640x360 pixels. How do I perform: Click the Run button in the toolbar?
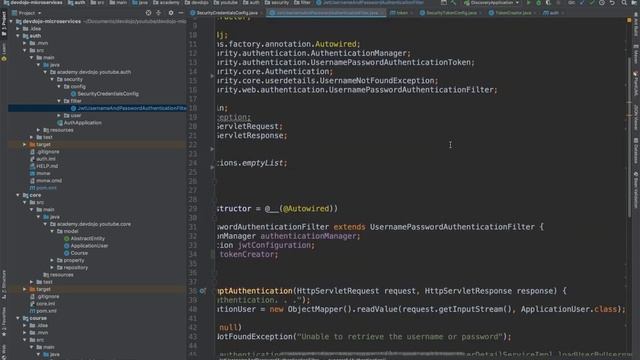click(x=529, y=3)
